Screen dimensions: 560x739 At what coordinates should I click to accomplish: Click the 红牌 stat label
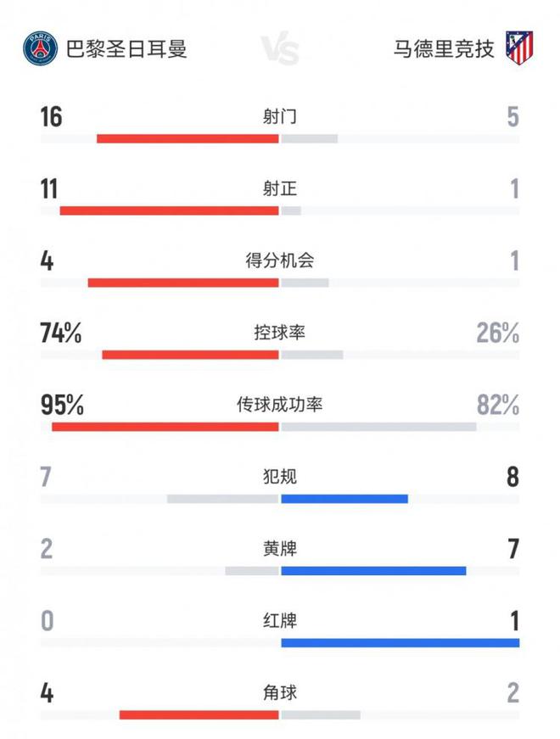(x=280, y=621)
